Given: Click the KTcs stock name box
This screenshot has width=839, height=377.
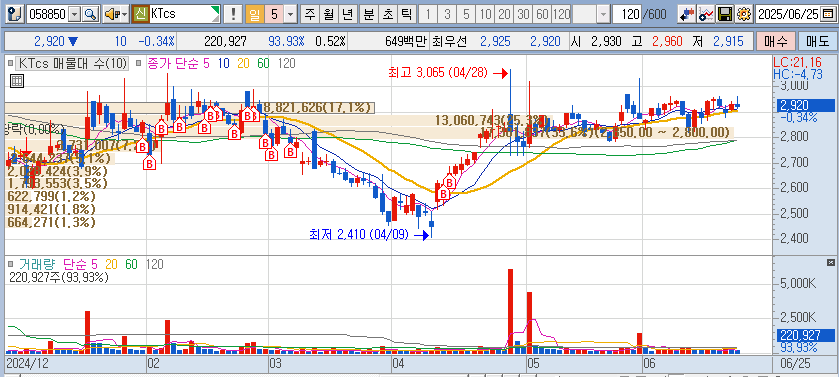Looking at the screenshot, I should point(185,14).
